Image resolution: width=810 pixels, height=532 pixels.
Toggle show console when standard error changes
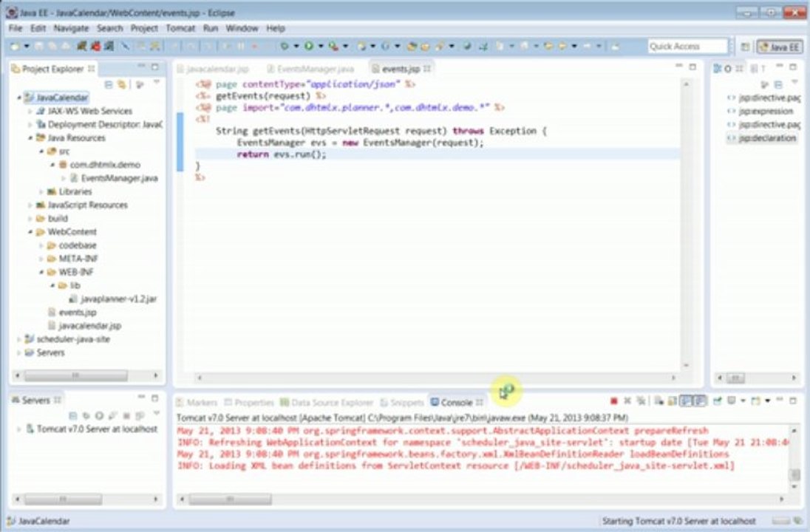coord(698,400)
